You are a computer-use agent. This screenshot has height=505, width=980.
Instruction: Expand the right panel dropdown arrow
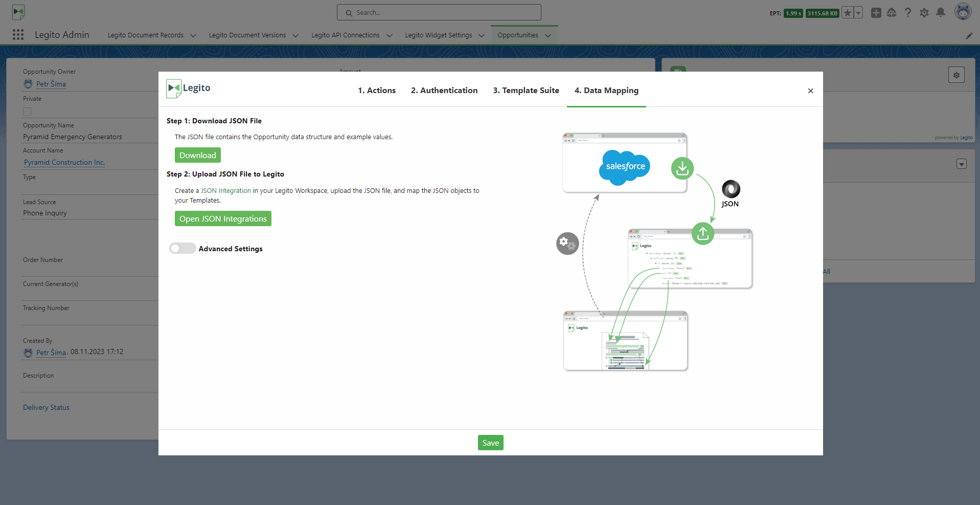(x=962, y=164)
